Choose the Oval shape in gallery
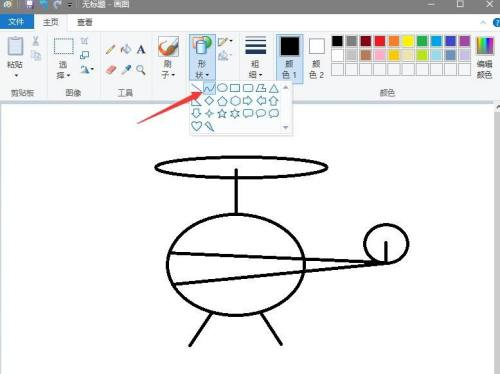 pos(222,88)
